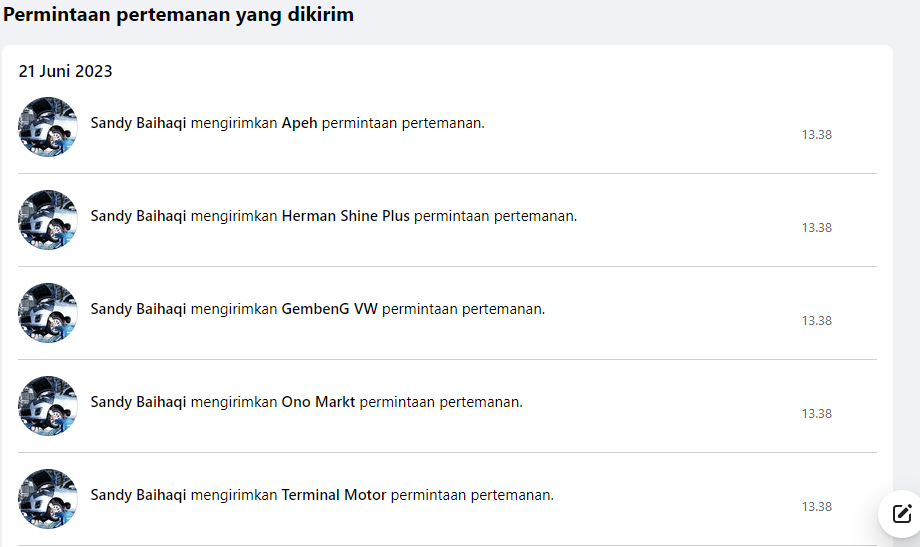Open the new message compose icon
This screenshot has height=547, width=920.
point(901,514)
